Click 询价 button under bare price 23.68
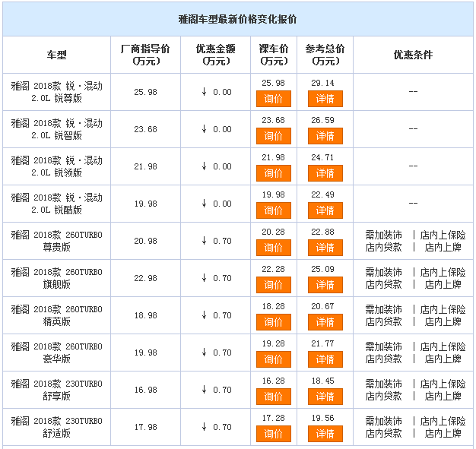This screenshot has width=476, height=449. [274, 136]
